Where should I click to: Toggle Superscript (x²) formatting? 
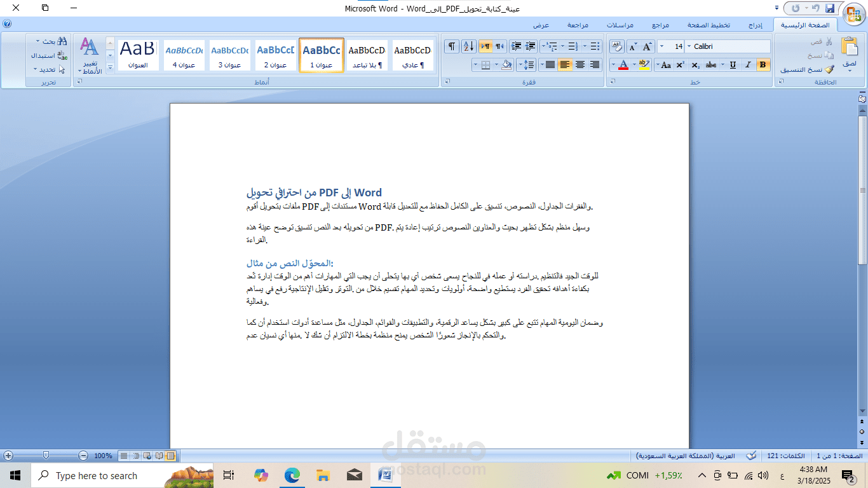(x=680, y=65)
